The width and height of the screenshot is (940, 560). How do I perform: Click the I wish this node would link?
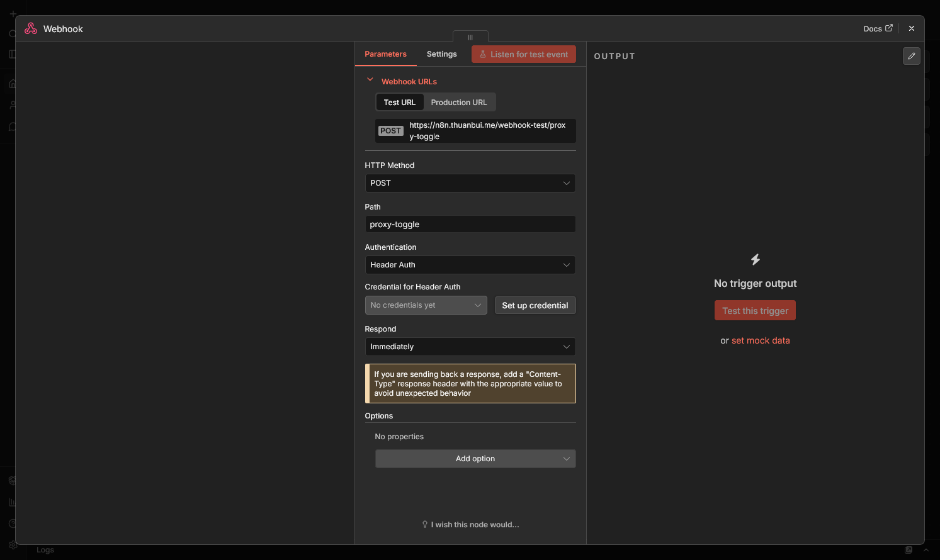tap(470, 525)
